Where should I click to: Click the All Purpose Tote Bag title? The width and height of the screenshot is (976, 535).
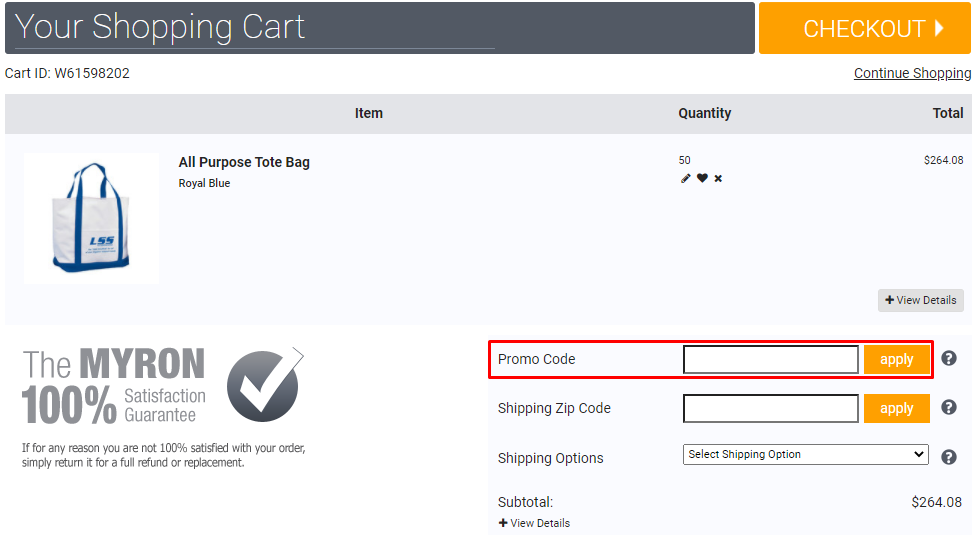244,162
